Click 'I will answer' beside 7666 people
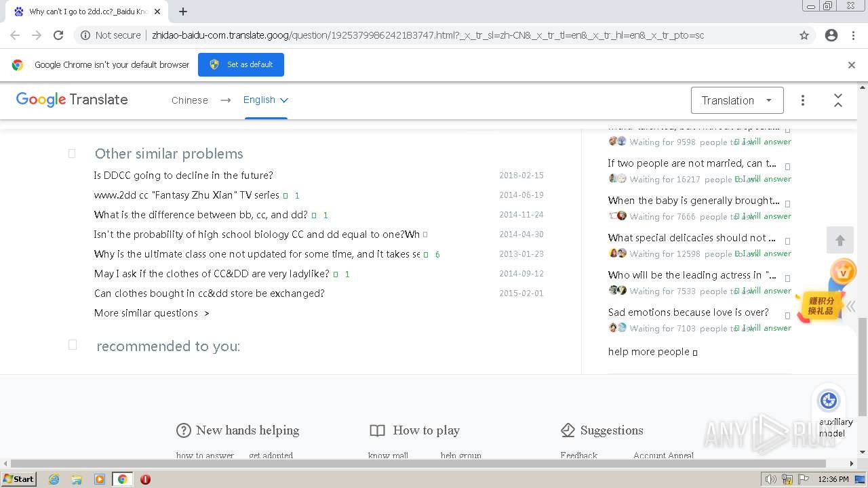 click(x=764, y=216)
